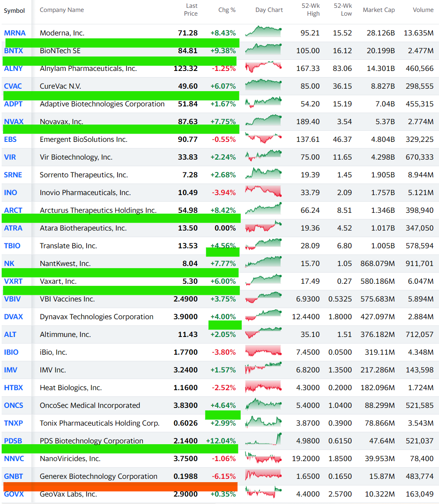The image size is (439, 504).
Task: View Atara Biotherapeutics day chart sparkline
Action: pyautogui.click(x=264, y=227)
